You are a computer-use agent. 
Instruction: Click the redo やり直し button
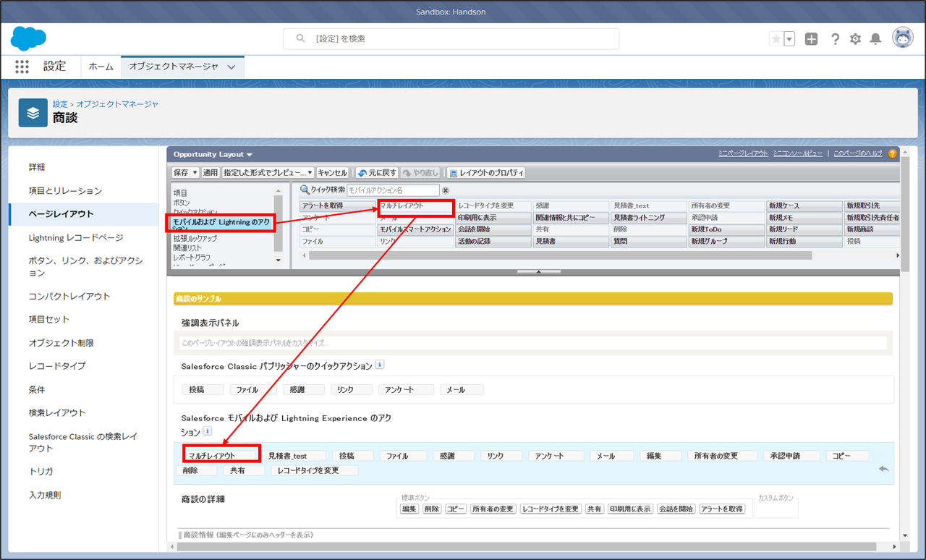click(421, 173)
